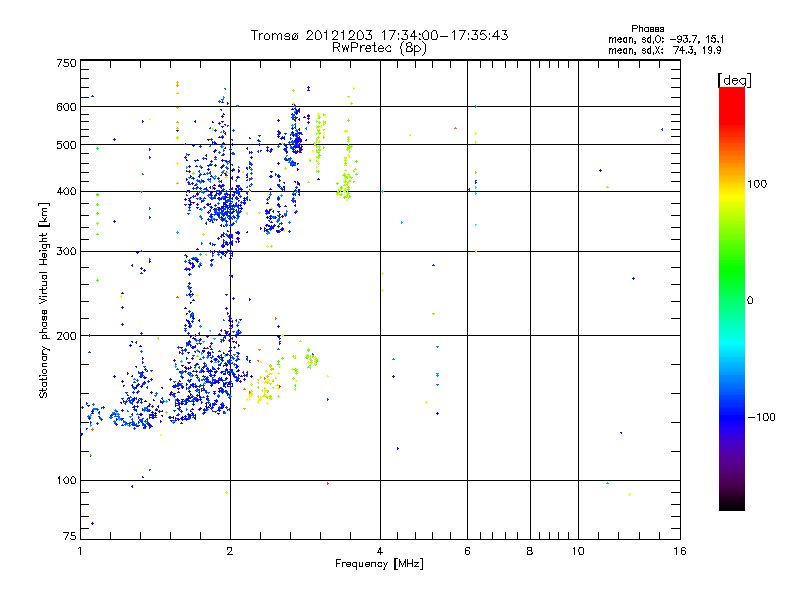Click the y-axis tick label "750"
This screenshot has height=600, width=800.
(x=66, y=63)
